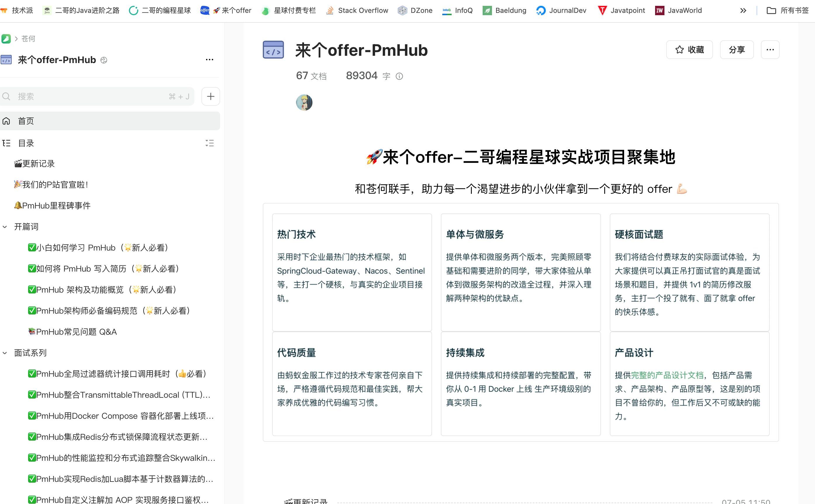Click the Yuque logo in the breadcrumb
Screen dimensions: 815x504
pos(6,39)
